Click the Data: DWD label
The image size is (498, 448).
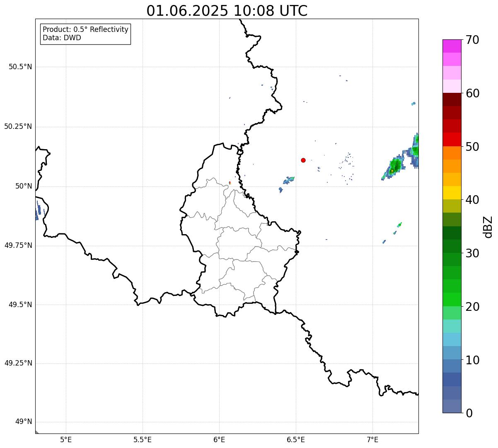click(x=62, y=38)
